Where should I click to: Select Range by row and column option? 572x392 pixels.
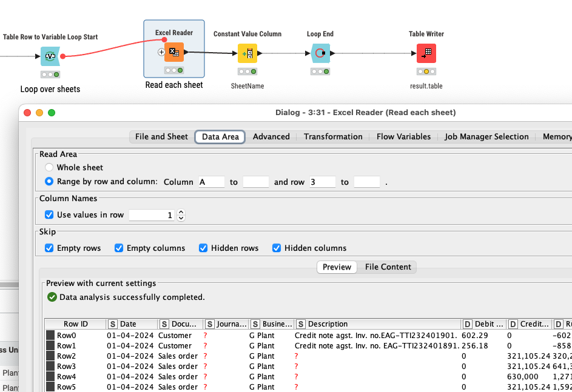pos(49,181)
